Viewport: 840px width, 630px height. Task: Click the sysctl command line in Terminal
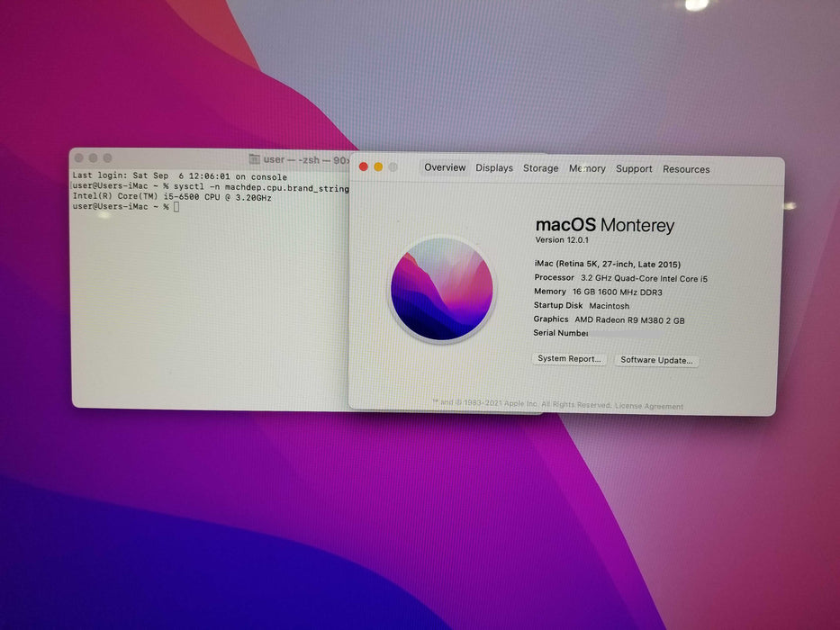coord(211,187)
